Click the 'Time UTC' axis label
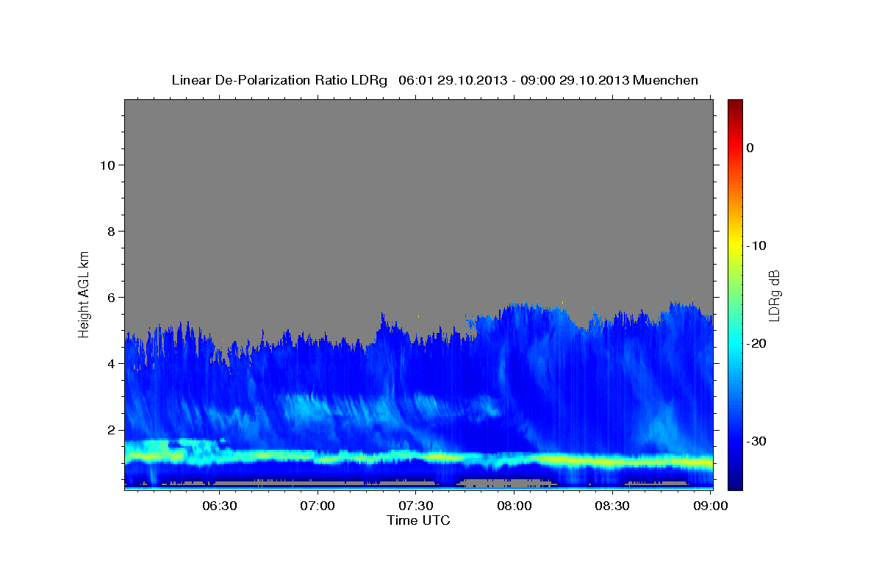882x588 pixels. [x=418, y=520]
